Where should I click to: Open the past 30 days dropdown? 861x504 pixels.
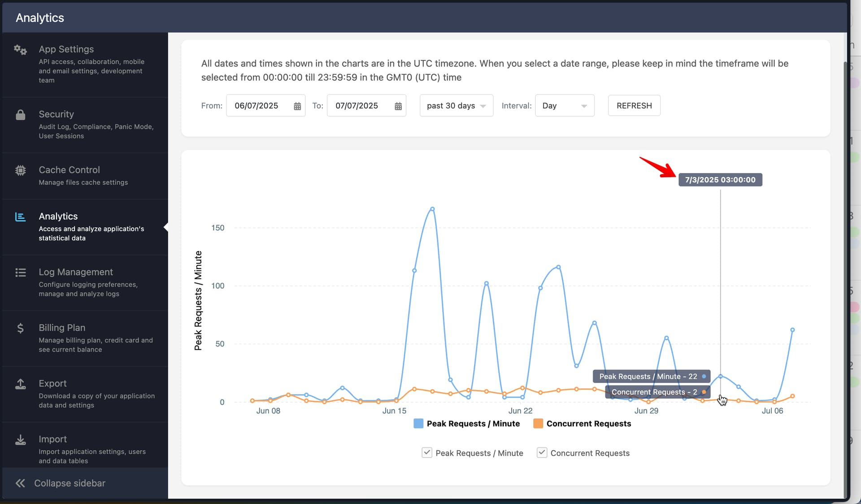(456, 106)
